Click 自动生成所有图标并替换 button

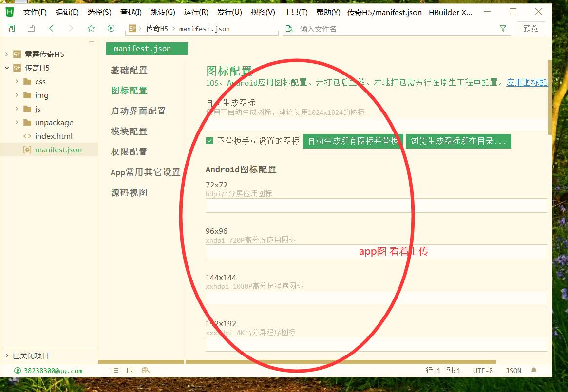point(353,141)
